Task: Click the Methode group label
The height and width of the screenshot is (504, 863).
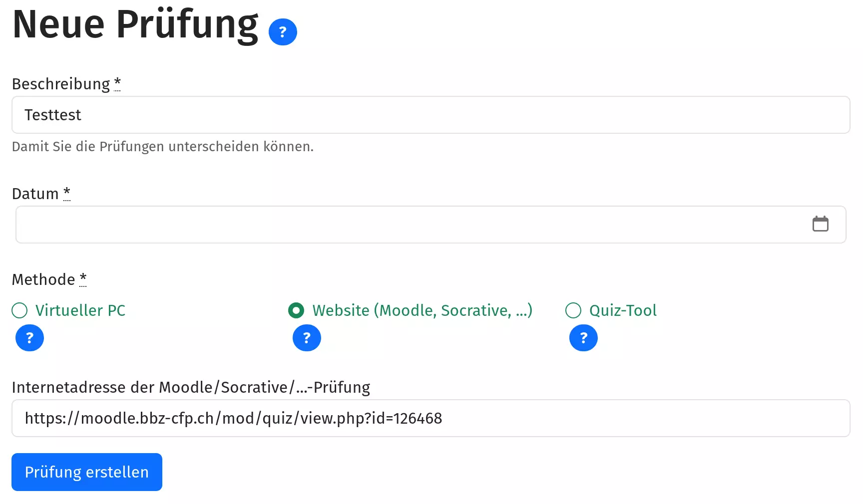Action: [43, 279]
